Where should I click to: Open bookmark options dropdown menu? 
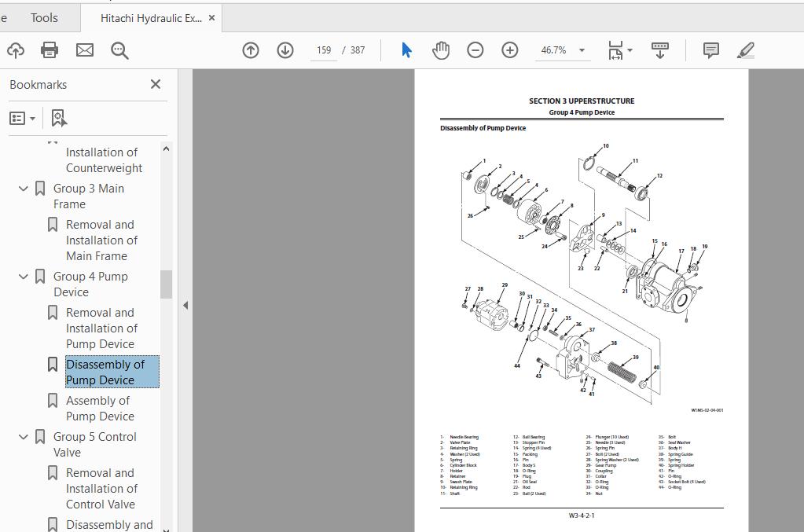(23, 118)
